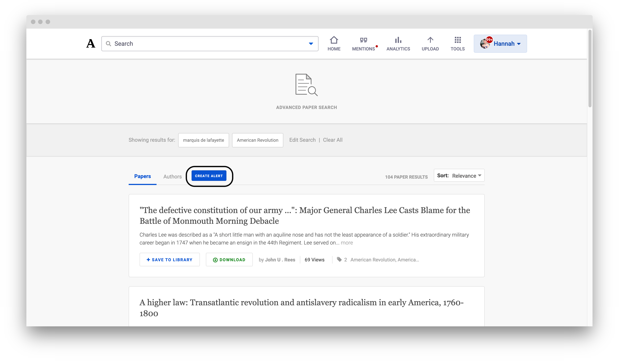Screen dimensions: 619x364
Task: Select the Papers tab
Action: (142, 176)
